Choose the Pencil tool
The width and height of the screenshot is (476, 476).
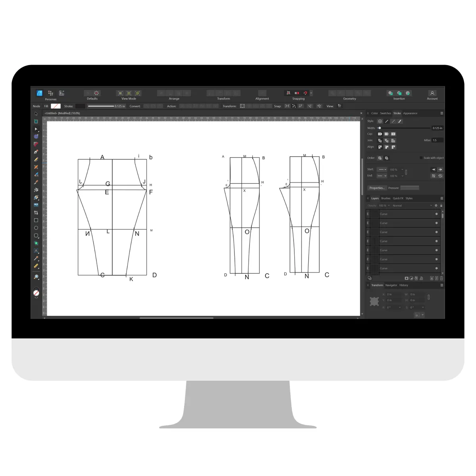(36, 159)
